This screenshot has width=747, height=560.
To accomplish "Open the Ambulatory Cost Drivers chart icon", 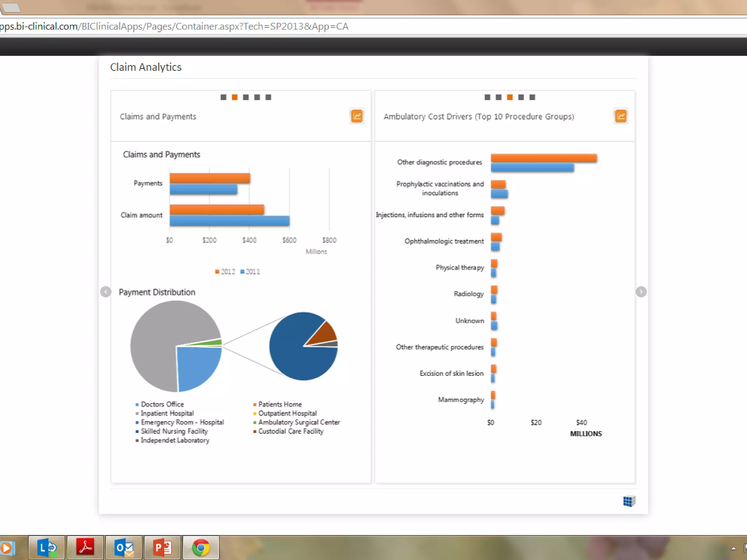I will (620, 116).
